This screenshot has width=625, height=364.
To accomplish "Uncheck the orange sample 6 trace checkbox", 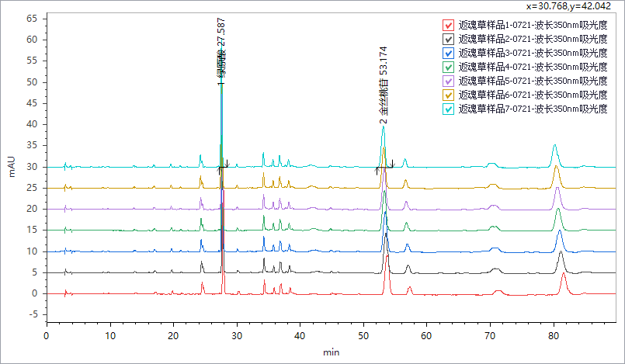I will (448, 95).
